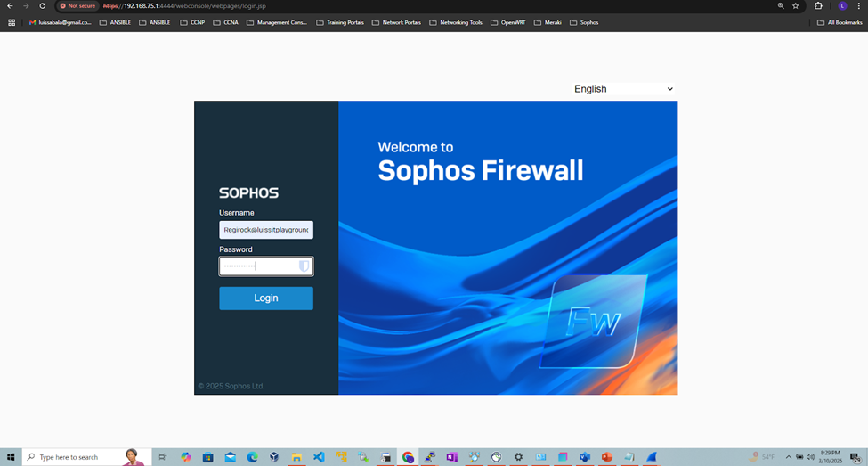Open Microsoft Edge from the taskbar
868x466 pixels.
click(253, 457)
